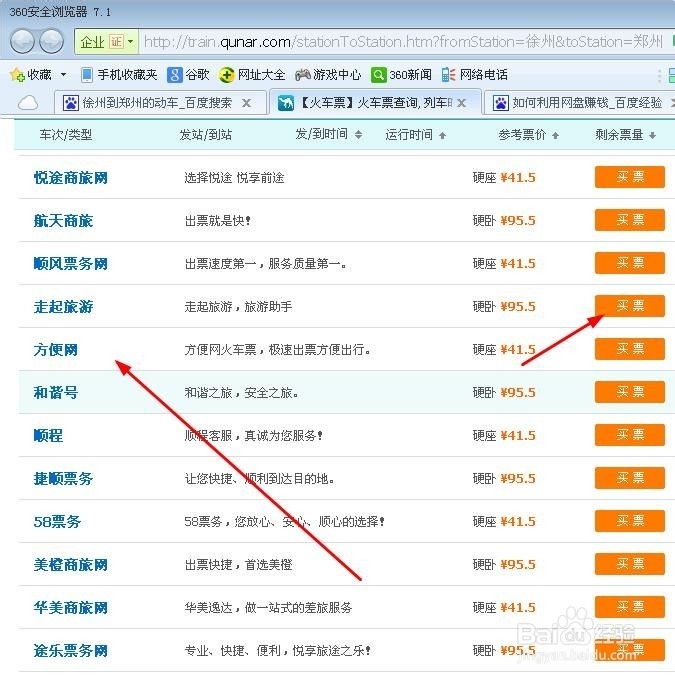The image size is (675, 679).
Task: Click 车次/类型 column header
Action: click(66, 135)
